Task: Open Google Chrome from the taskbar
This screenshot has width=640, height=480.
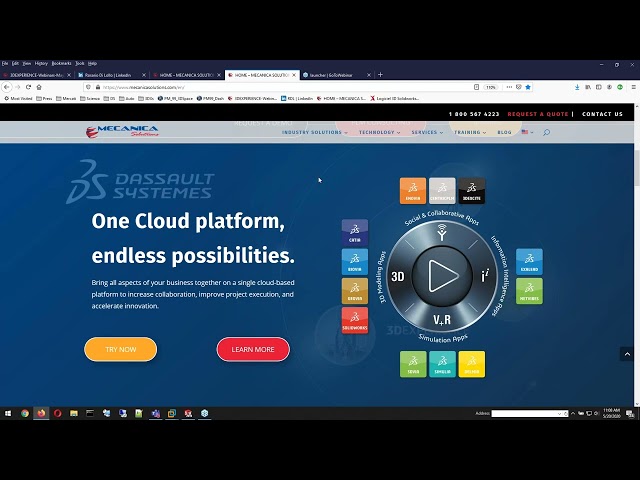Action: coord(25,413)
